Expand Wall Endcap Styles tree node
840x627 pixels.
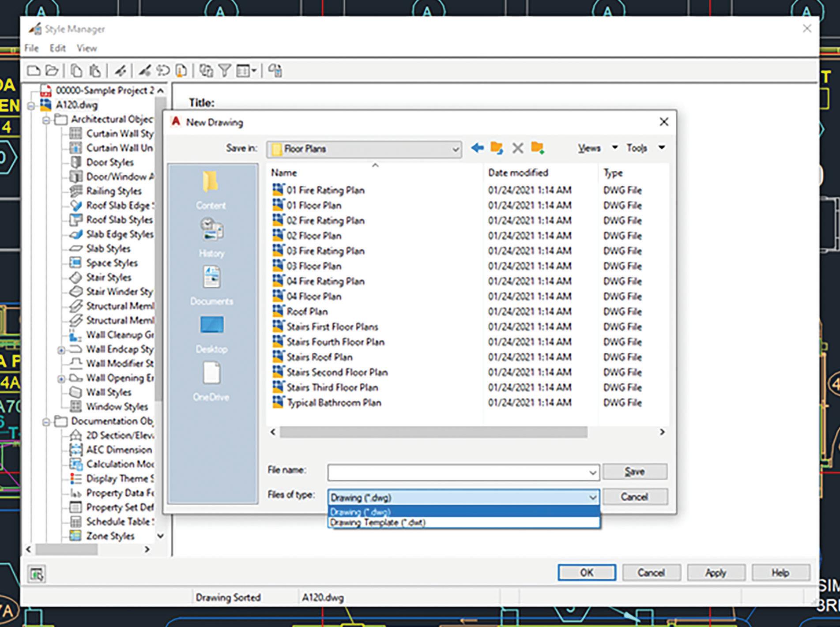(x=61, y=350)
